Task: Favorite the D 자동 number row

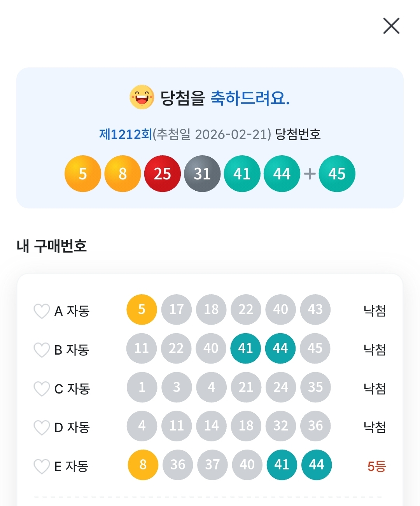Action: 42,427
